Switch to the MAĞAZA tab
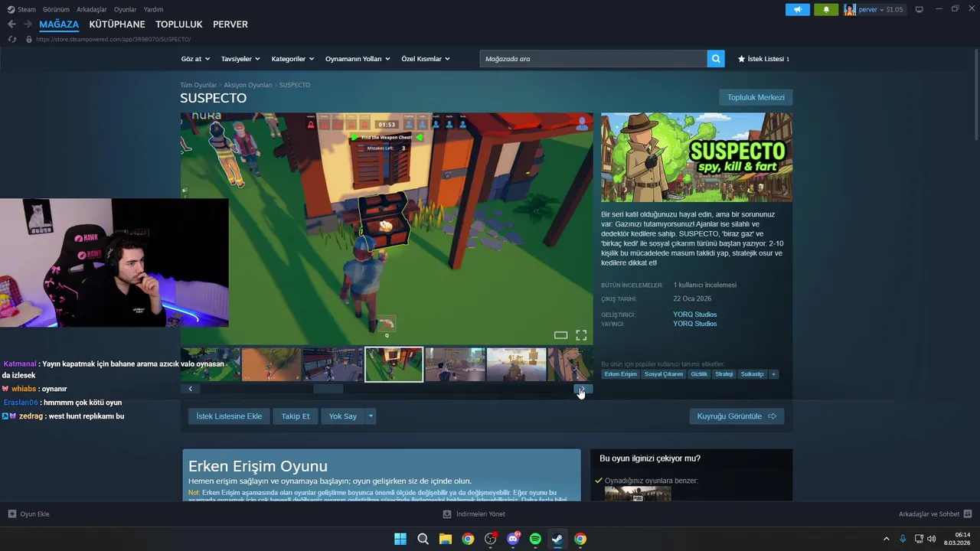This screenshot has width=980, height=551. pos(59,24)
